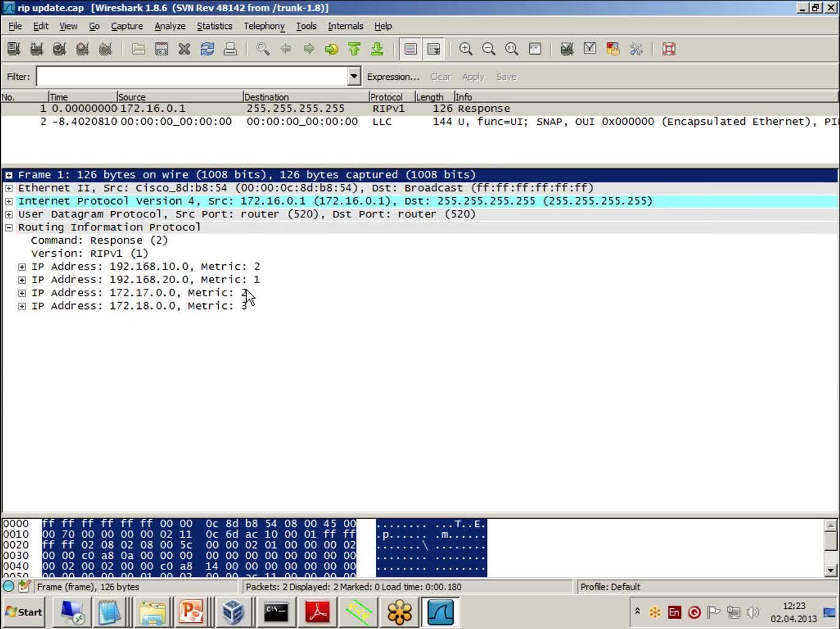This screenshot has height=629, width=840.
Task: Open expert info from status bar circle
Action: (9, 587)
